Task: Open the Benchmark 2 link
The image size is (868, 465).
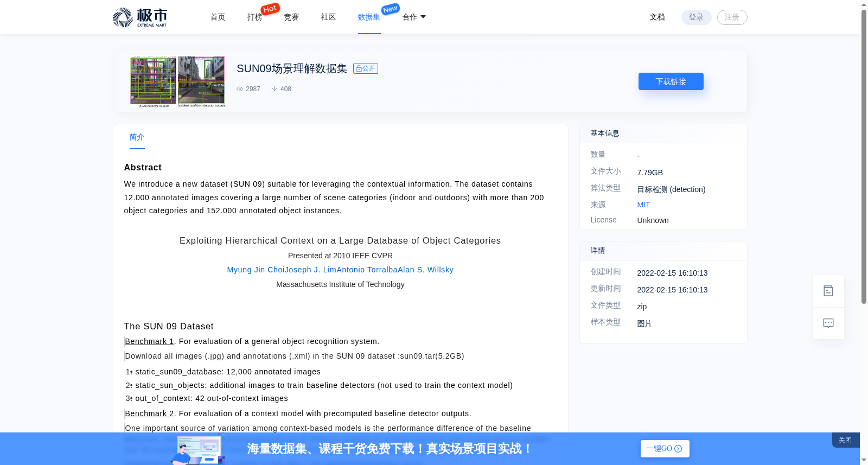Action: [150, 413]
